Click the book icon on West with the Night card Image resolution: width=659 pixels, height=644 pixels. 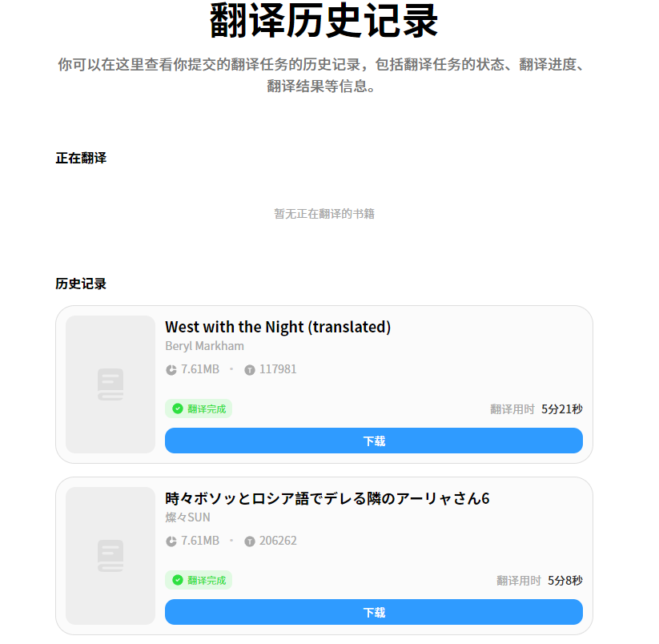click(111, 384)
